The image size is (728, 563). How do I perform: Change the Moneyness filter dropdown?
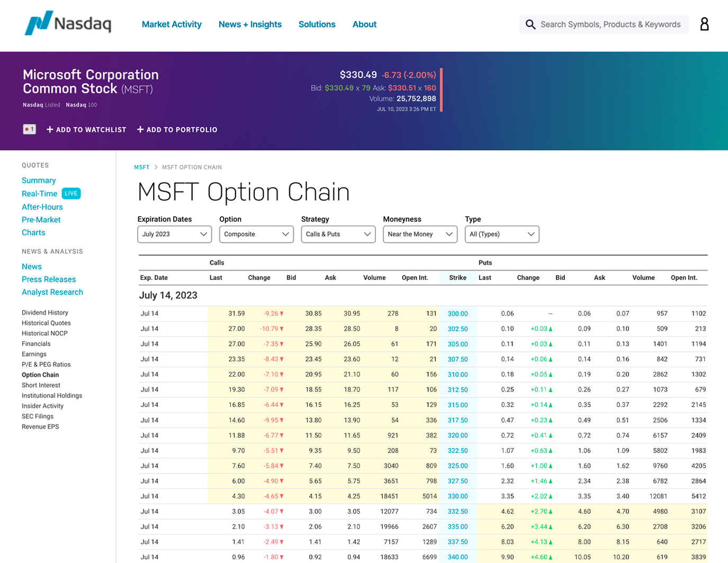pyautogui.click(x=420, y=234)
